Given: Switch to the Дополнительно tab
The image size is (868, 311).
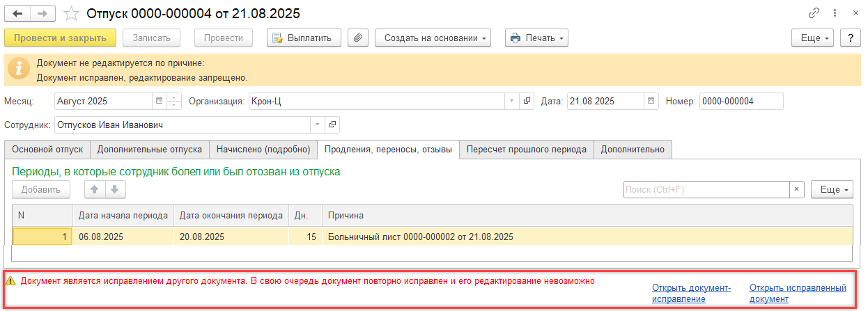Looking at the screenshot, I should click(x=633, y=150).
